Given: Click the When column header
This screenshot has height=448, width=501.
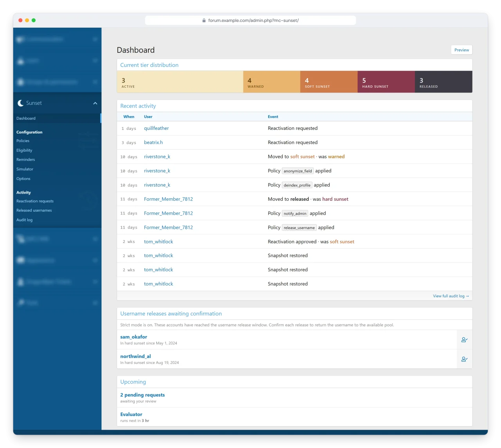Looking at the screenshot, I should click(x=129, y=117).
